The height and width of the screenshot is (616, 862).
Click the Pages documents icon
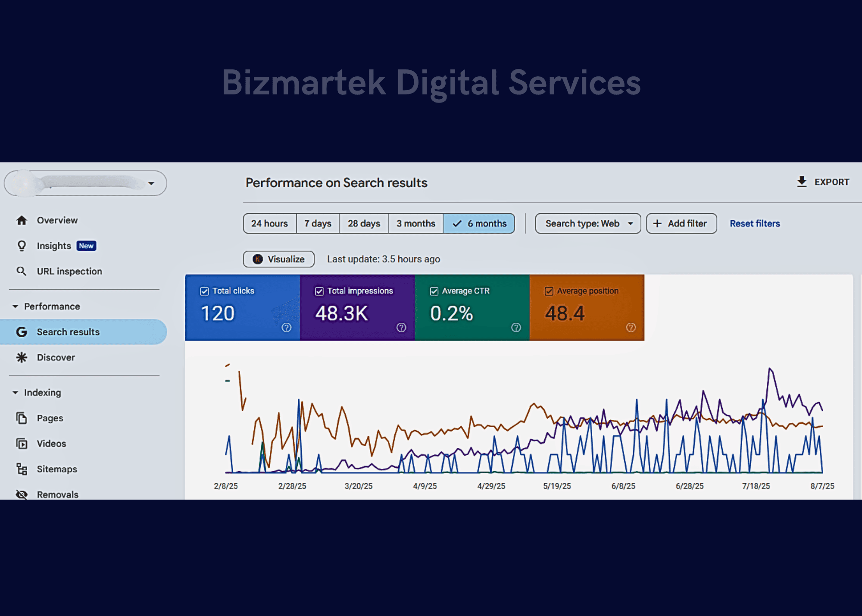22,418
